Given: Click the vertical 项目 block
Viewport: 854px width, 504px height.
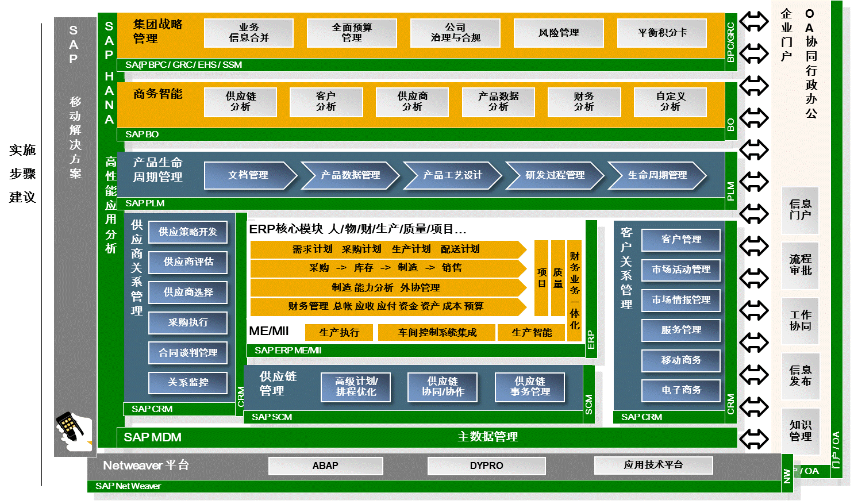Looking at the screenshot, I should tap(541, 278).
